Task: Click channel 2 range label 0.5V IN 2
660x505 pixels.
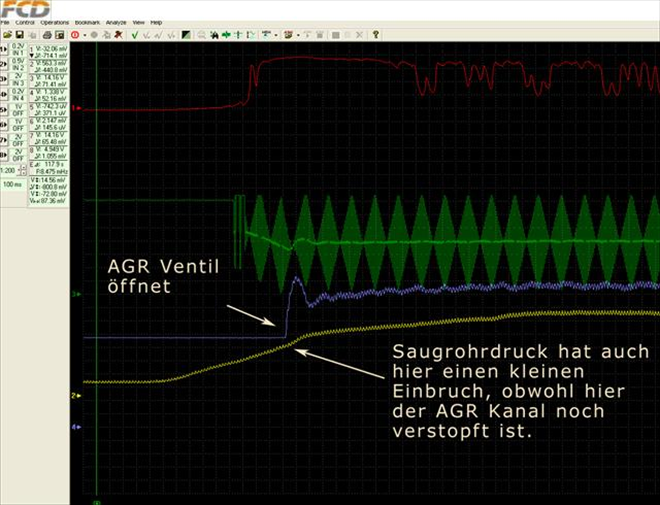Action: coord(18,63)
